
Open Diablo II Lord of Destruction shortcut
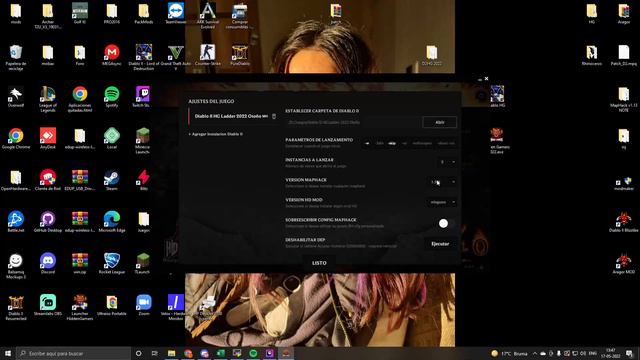pyautogui.click(x=144, y=58)
